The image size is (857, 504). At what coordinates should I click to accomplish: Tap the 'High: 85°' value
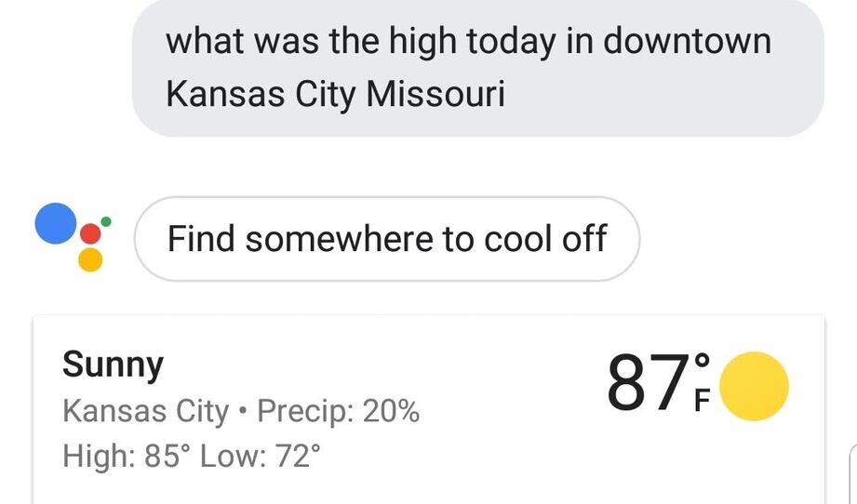pos(127,456)
